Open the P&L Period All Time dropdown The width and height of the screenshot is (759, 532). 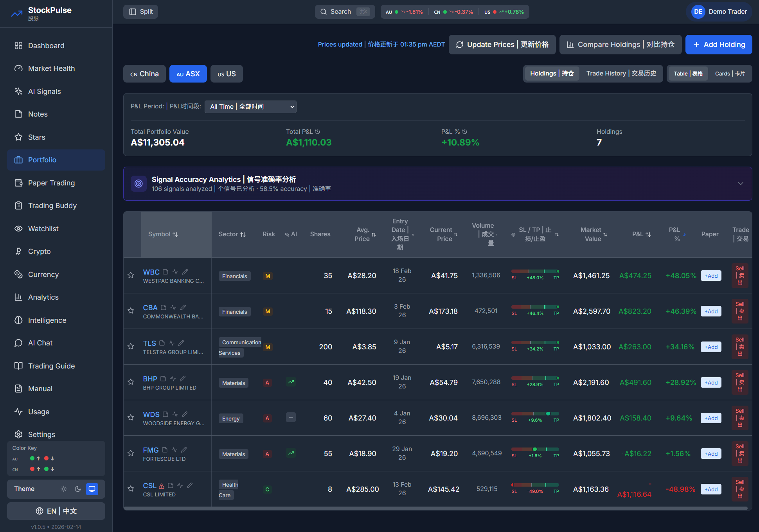click(250, 106)
